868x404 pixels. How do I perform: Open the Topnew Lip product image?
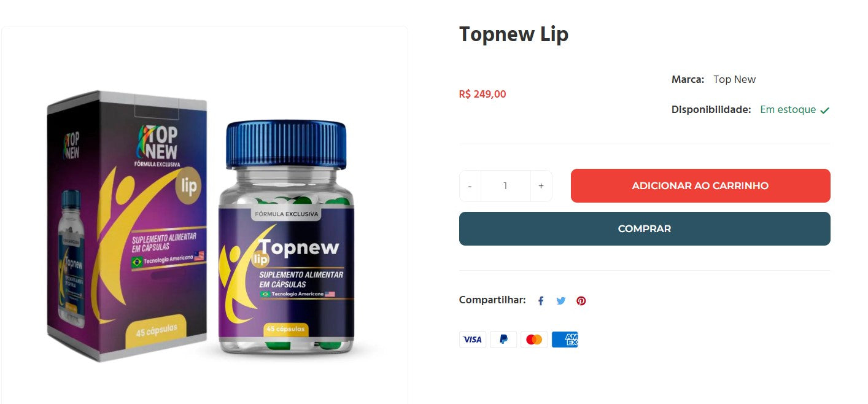204,215
